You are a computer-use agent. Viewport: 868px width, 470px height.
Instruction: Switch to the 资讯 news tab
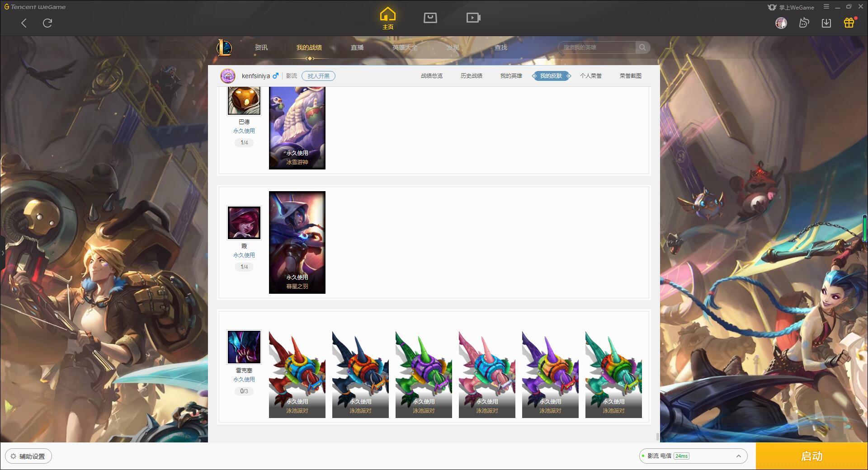pos(261,47)
